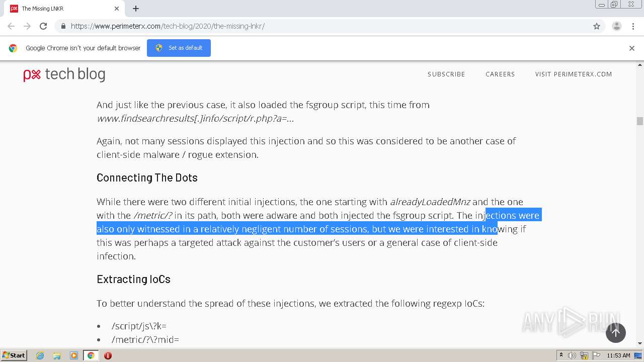Viewport: 644px width, 362px height.
Task: Click the volume speaker tray icon
Action: pos(572,355)
